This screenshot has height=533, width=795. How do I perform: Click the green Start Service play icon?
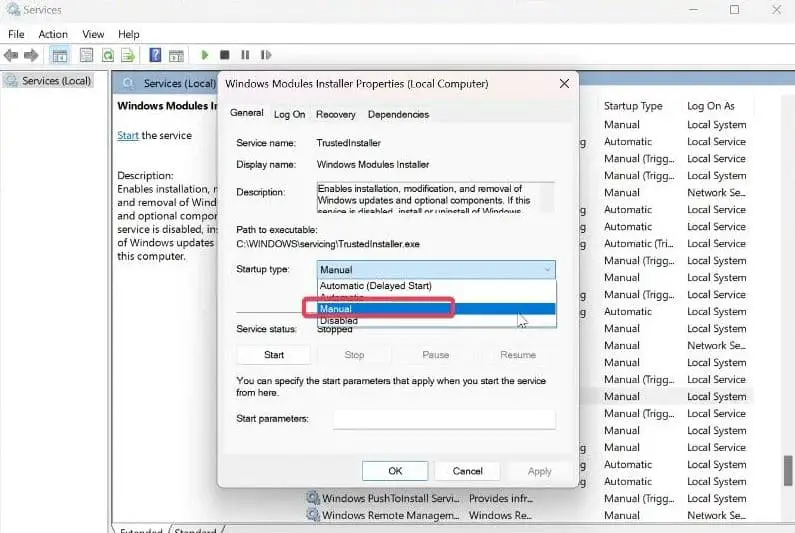pos(205,55)
